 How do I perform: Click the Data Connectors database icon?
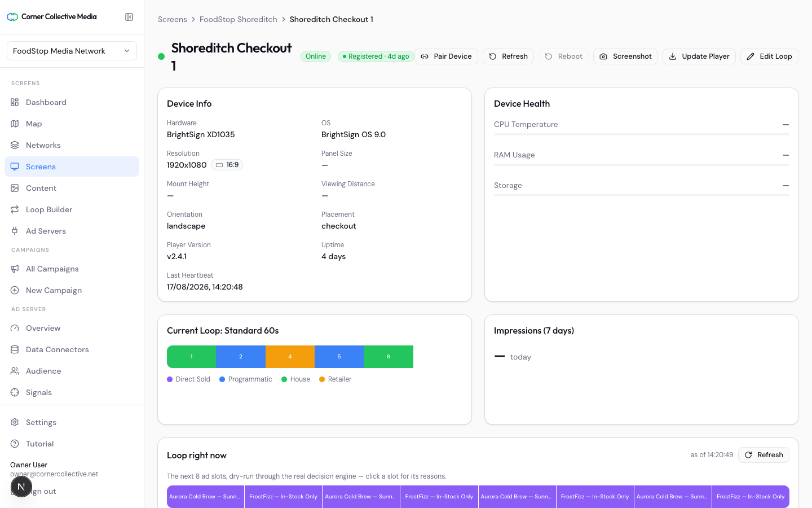point(15,349)
